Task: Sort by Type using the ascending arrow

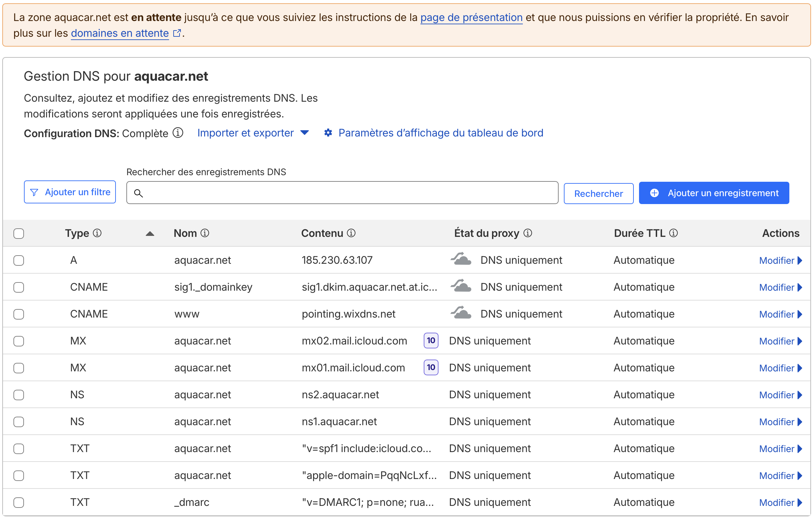Action: tap(150, 234)
